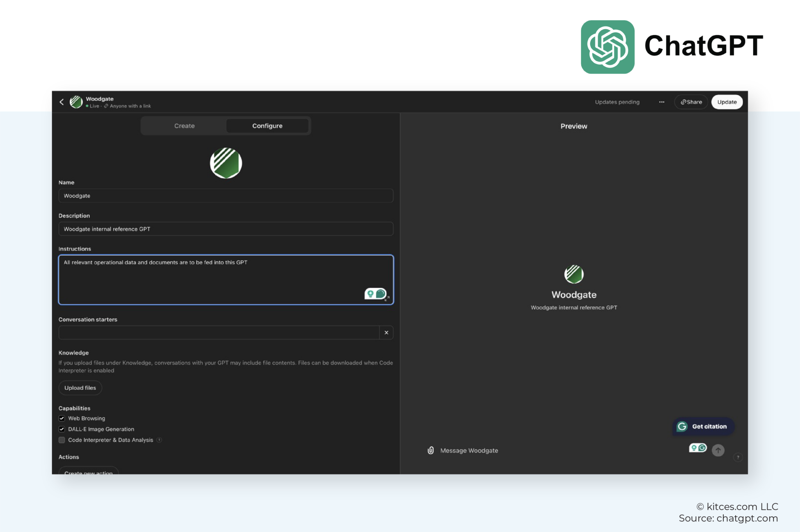The height and width of the screenshot is (532, 800).
Task: Click the send message arrow icon
Action: (x=718, y=450)
